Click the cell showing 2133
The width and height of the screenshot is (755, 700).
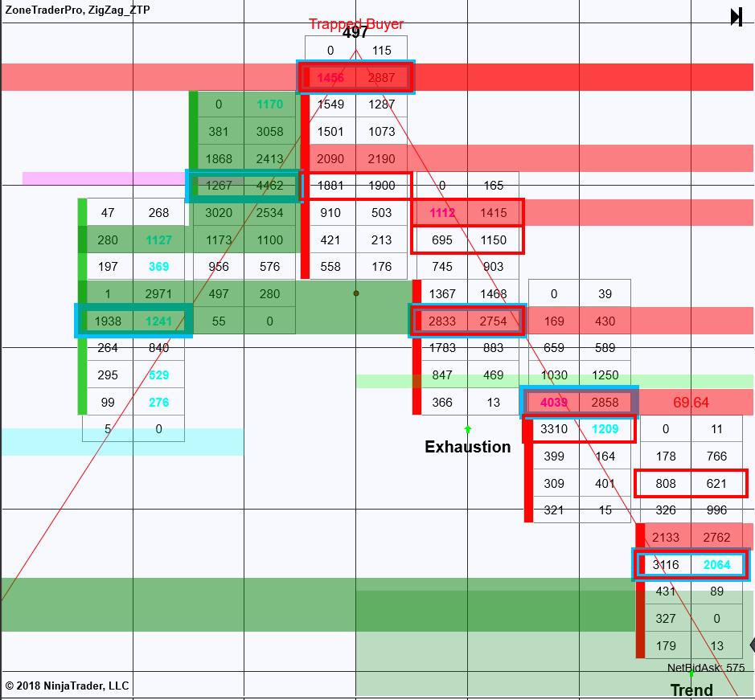tap(666, 538)
